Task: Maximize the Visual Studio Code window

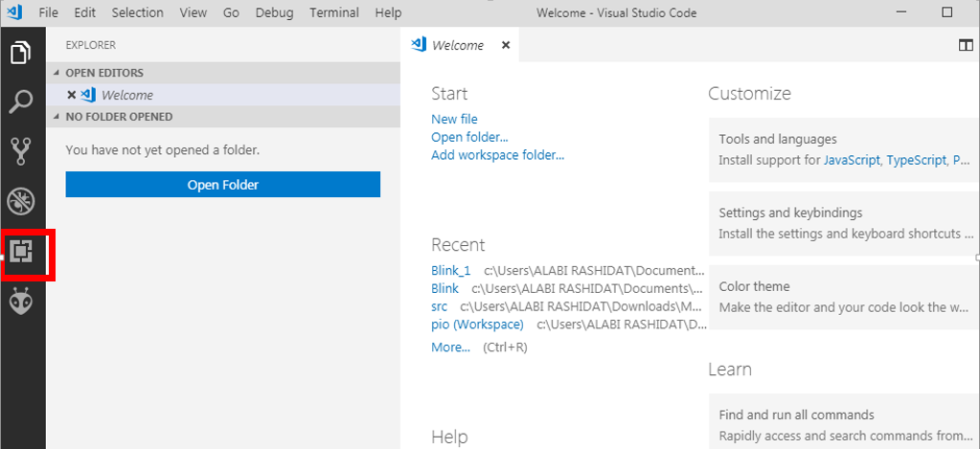Action: (x=946, y=12)
